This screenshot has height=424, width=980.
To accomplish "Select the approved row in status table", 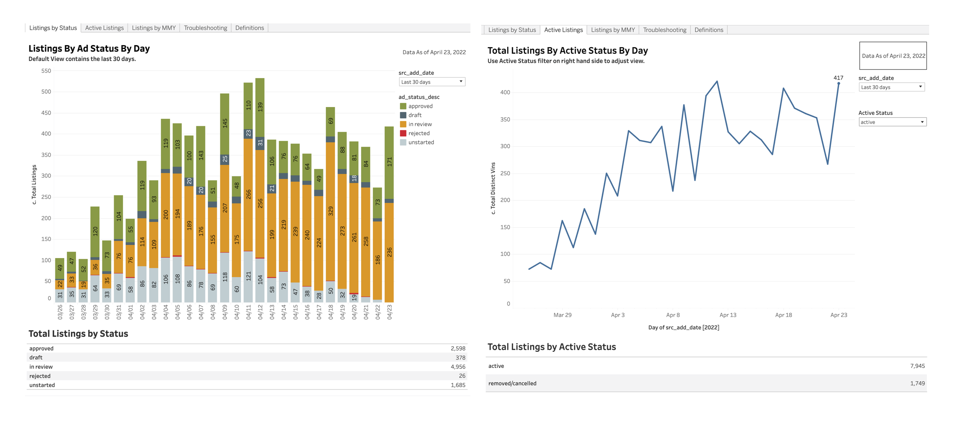I will point(247,348).
